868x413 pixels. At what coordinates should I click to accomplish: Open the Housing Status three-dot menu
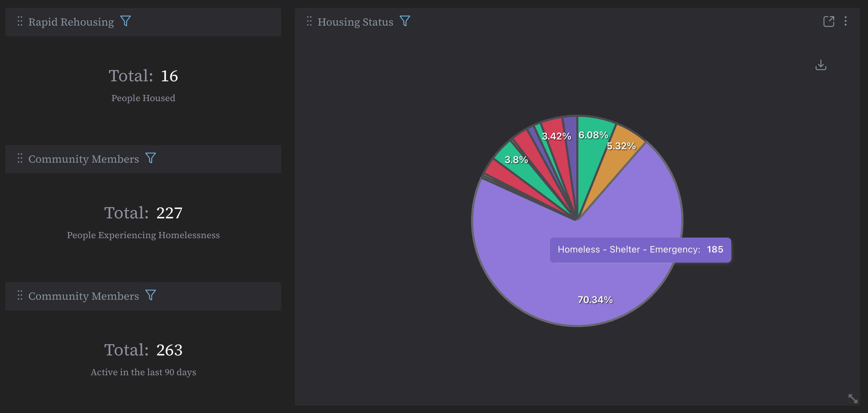(x=845, y=21)
